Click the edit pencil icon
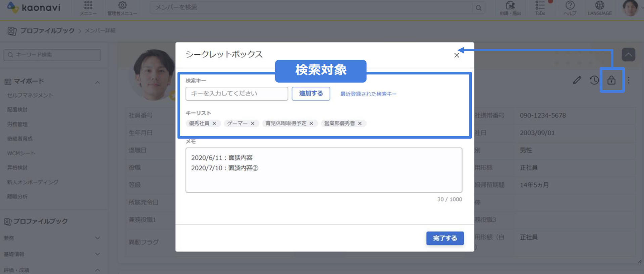This screenshot has height=274, width=644. tap(577, 80)
